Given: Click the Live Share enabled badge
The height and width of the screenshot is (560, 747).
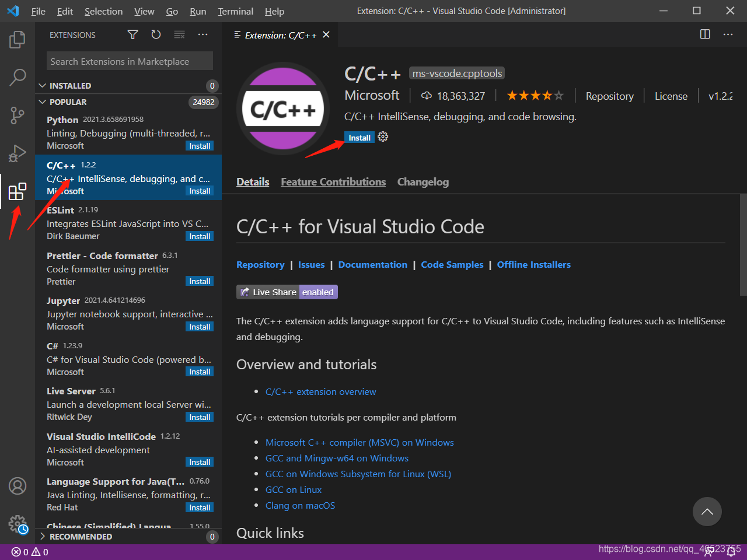Looking at the screenshot, I should (x=287, y=292).
